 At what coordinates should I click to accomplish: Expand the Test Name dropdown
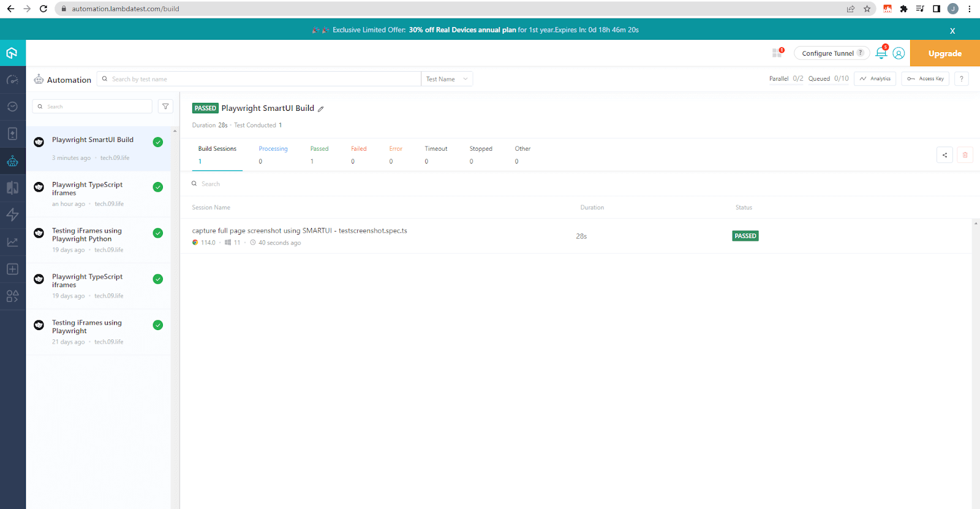click(447, 79)
